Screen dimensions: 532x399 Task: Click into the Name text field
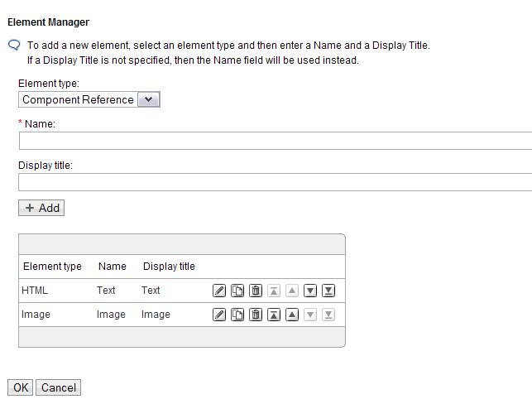click(x=275, y=141)
